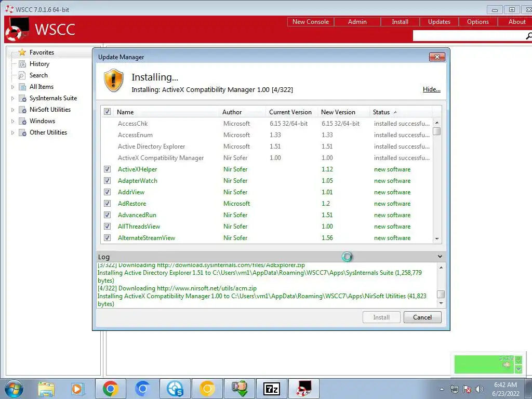Image resolution: width=532 pixels, height=399 pixels.
Task: Click the All Items list icon
Action: coord(22,87)
